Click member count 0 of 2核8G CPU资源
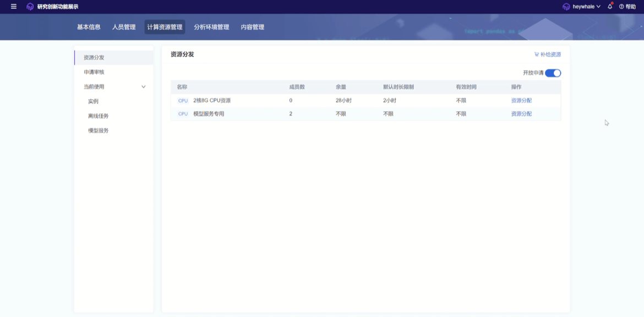The height and width of the screenshot is (317, 644). pos(291,101)
